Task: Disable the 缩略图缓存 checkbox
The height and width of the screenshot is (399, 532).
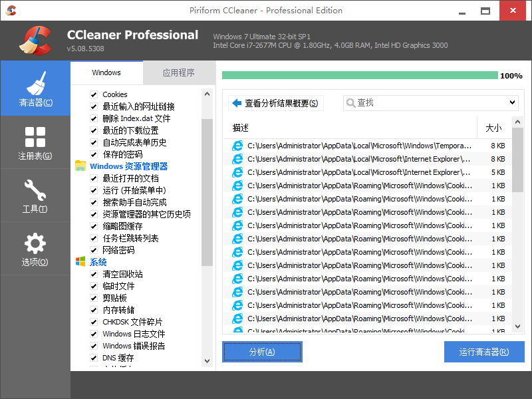Action: click(94, 226)
